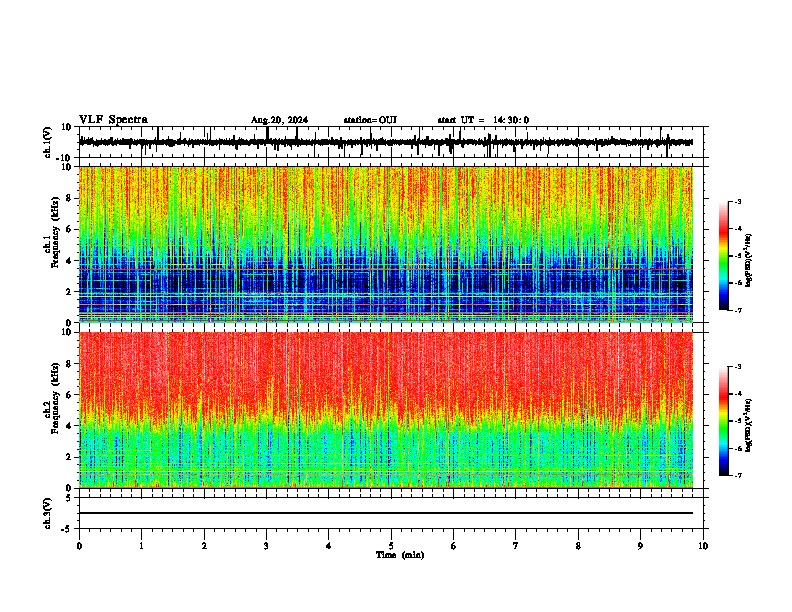
Task: Click the ch.1 frequency spectrogram panel
Action: coord(386,244)
